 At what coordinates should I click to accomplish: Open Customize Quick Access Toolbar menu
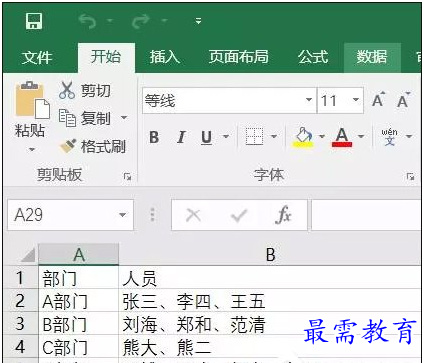point(198,21)
